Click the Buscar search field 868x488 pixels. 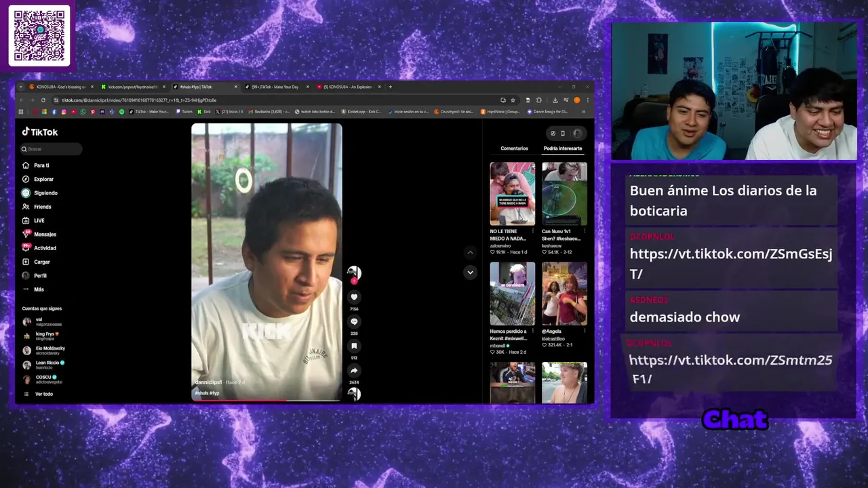tap(51, 149)
